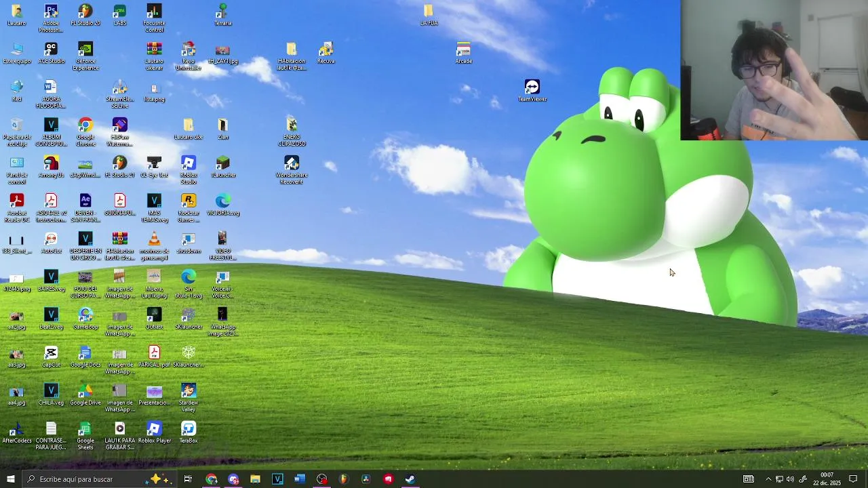Screen dimensions: 868x488
Task: Open File Explorer from the taskbar
Action: [x=255, y=479]
